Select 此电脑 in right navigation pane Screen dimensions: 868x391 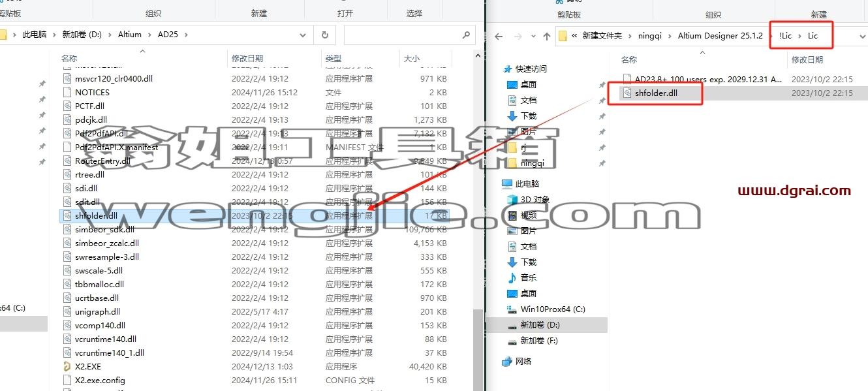[x=527, y=183]
